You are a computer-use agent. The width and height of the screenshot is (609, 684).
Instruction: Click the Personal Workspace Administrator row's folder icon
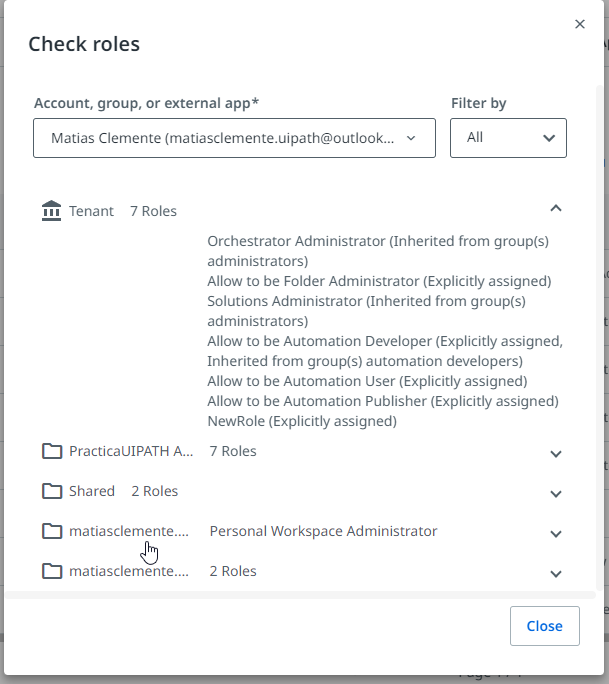click(x=52, y=531)
